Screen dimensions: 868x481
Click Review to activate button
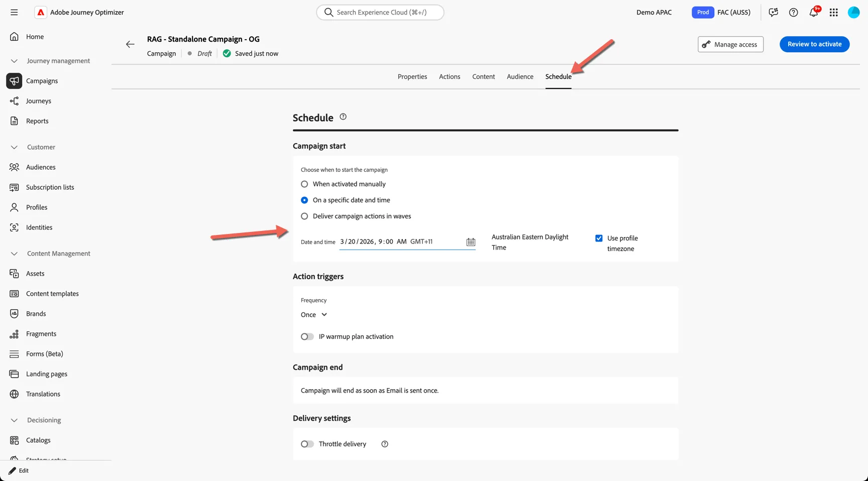click(815, 44)
